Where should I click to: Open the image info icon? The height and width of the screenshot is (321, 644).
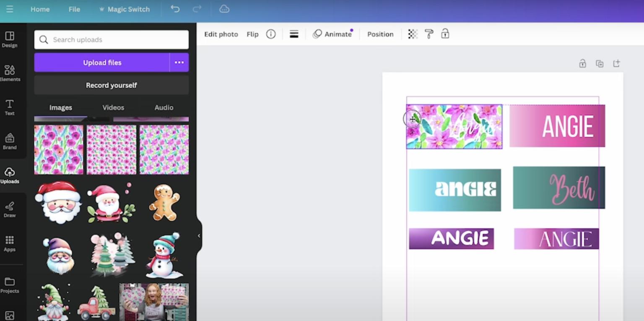coord(271,34)
